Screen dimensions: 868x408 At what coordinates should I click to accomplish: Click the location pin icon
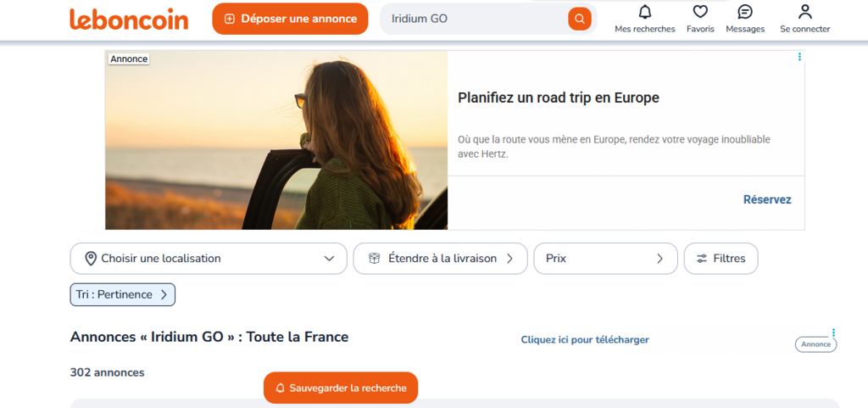tap(91, 259)
